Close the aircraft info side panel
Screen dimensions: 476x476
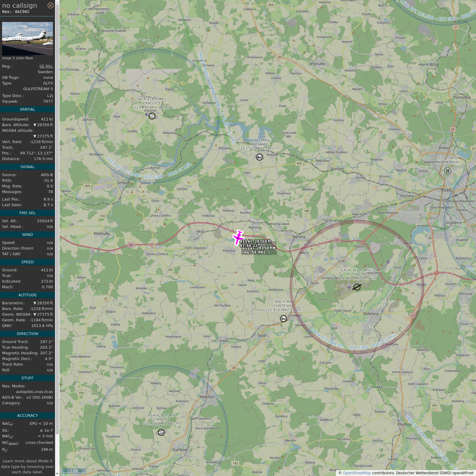tap(50, 5)
